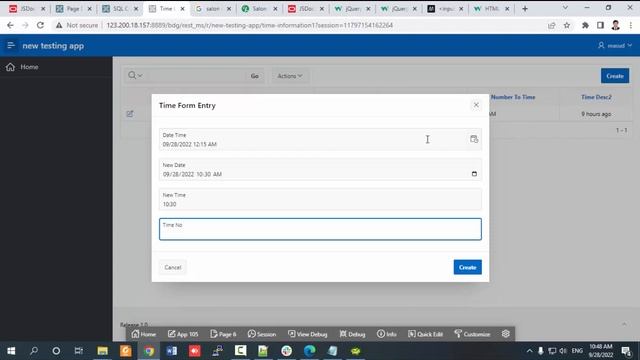Open the volume control in system tray
The width and height of the screenshot is (640, 360).
pos(563,351)
